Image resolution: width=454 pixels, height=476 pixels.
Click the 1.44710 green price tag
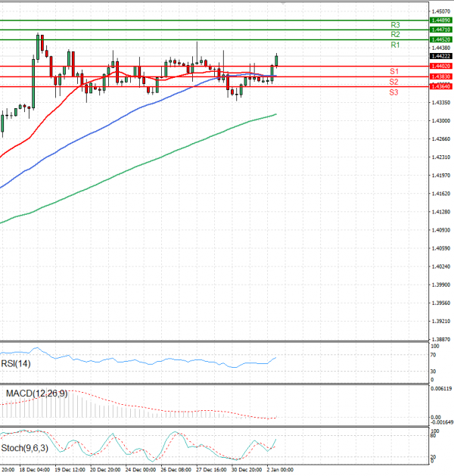pyautogui.click(x=441, y=30)
